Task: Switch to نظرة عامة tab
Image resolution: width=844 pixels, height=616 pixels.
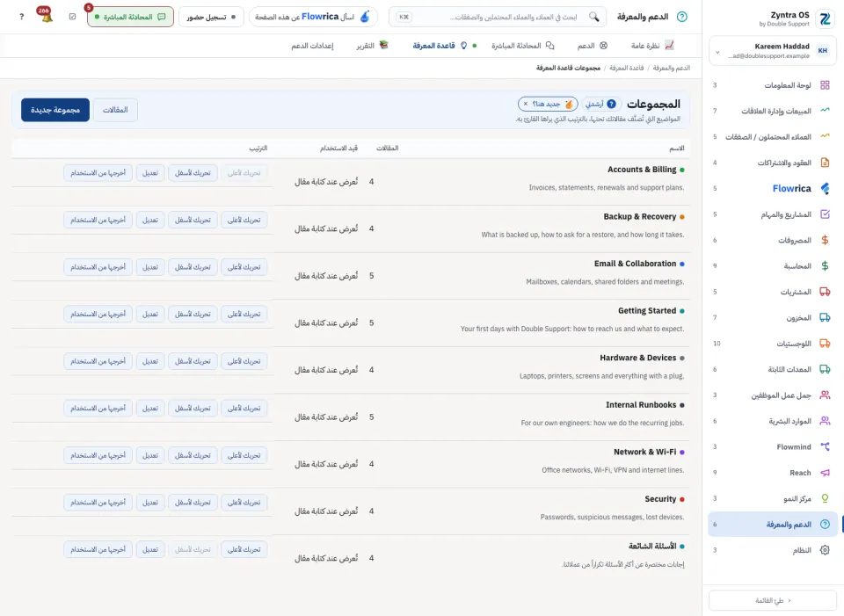Action: [651, 46]
